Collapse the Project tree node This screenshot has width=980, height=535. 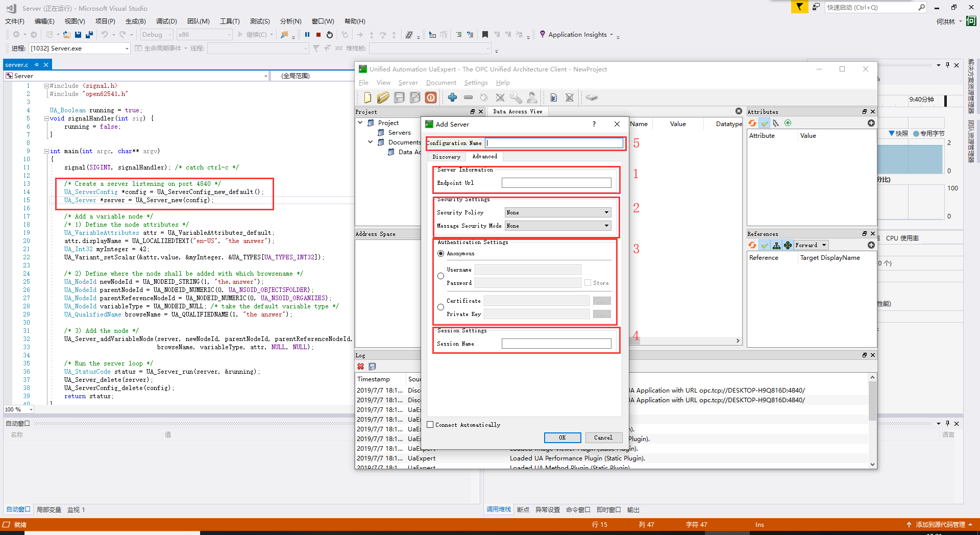(361, 123)
